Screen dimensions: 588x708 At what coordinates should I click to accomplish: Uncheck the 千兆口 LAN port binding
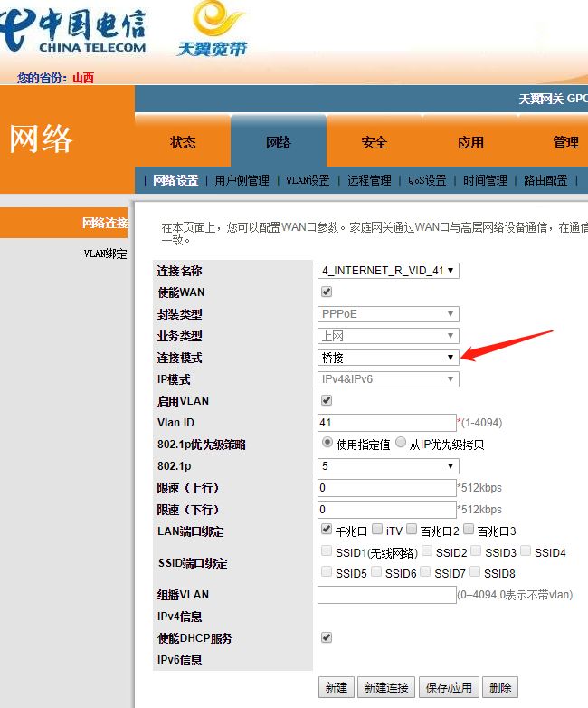coord(327,529)
